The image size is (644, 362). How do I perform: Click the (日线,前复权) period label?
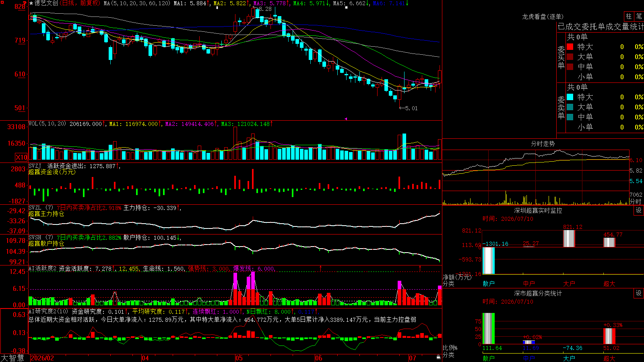click(80, 3)
